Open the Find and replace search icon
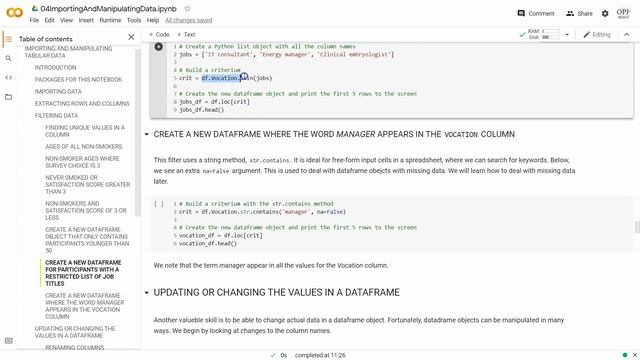The height and width of the screenshot is (360, 640). (x=8, y=58)
